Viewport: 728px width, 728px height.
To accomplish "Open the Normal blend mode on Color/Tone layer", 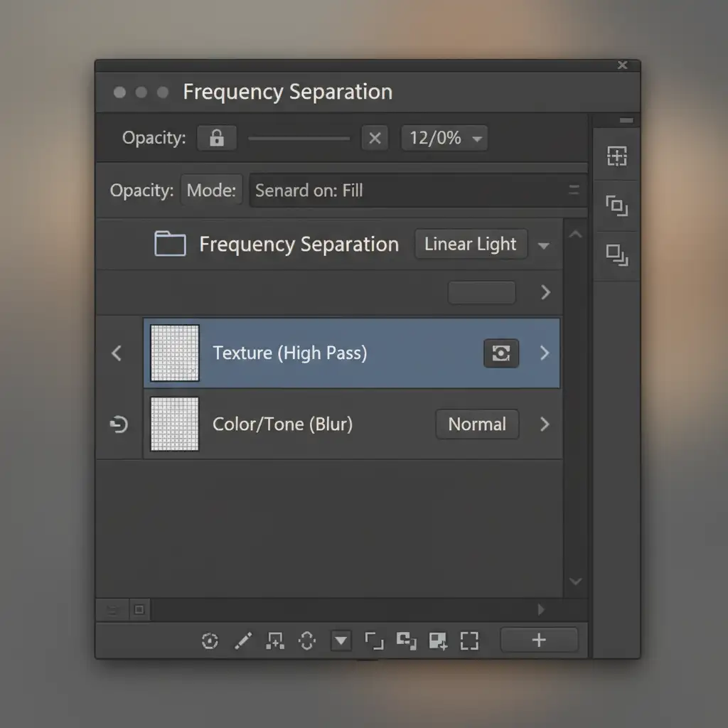I will coord(477,424).
